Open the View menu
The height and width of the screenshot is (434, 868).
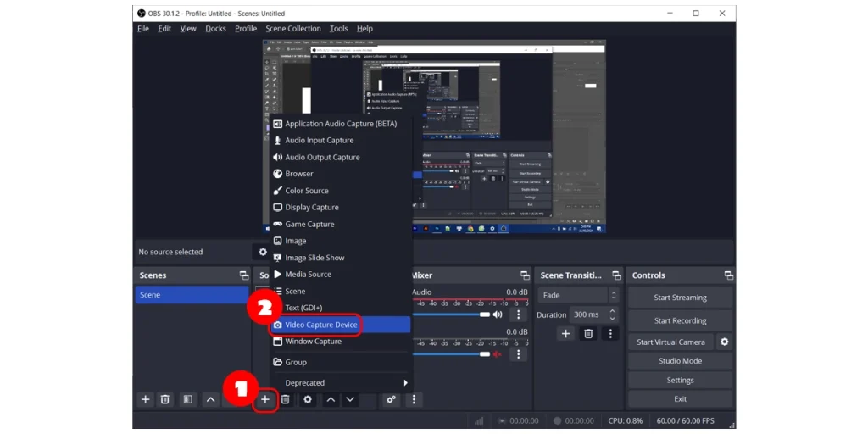pos(188,28)
